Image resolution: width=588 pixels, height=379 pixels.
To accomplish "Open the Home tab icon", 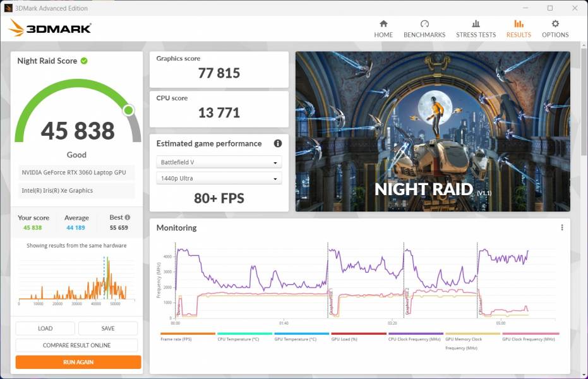I will [383, 24].
